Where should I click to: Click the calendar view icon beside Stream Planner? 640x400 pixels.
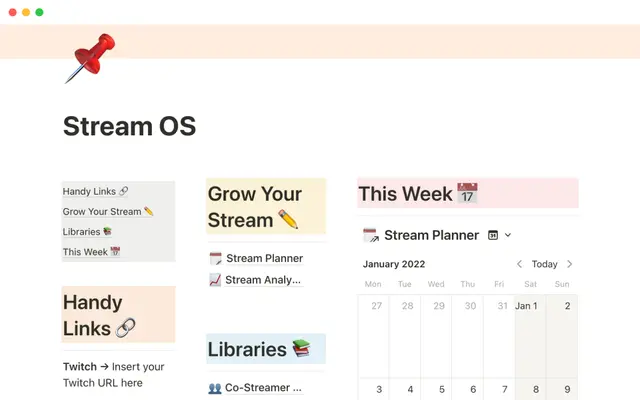(x=492, y=236)
